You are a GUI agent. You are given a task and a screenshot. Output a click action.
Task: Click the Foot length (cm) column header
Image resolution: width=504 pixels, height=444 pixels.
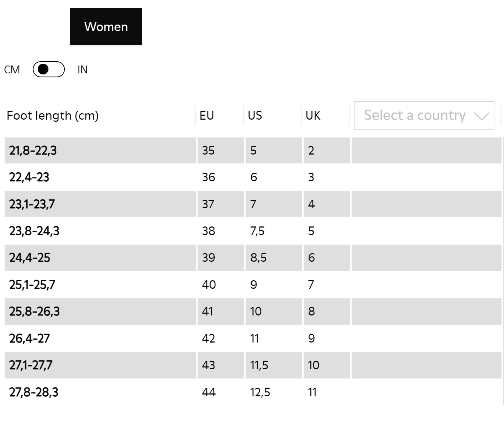[x=52, y=115]
